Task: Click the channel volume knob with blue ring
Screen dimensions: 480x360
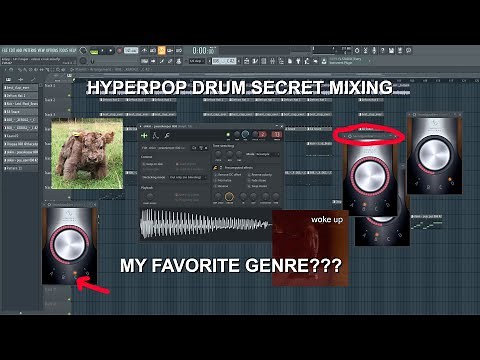Action: (x=245, y=134)
